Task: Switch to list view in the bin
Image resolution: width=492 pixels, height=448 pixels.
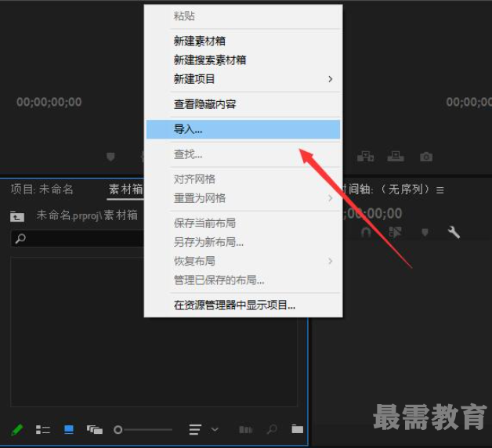Action: coord(43,429)
